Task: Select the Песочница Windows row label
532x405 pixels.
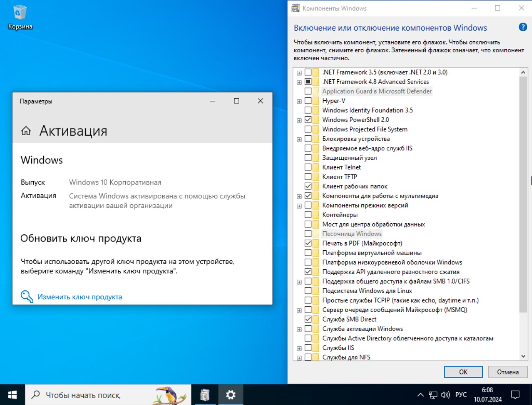Action: (352, 234)
